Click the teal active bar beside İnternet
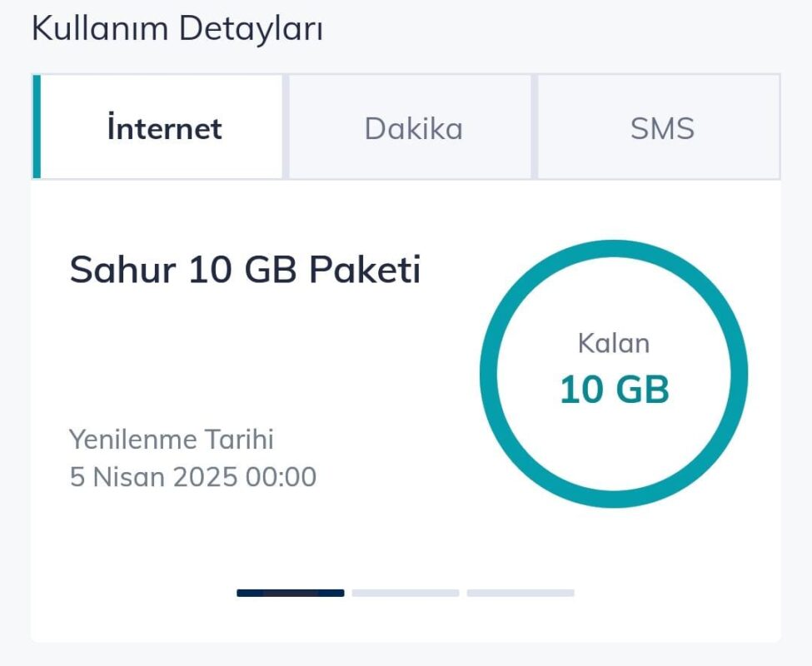 [x=37, y=127]
